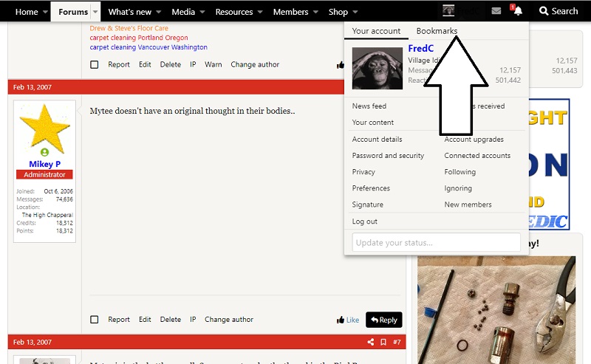Screen dimensions: 591x364
Task: Click the bell alerts notification icon
Action: click(518, 11)
